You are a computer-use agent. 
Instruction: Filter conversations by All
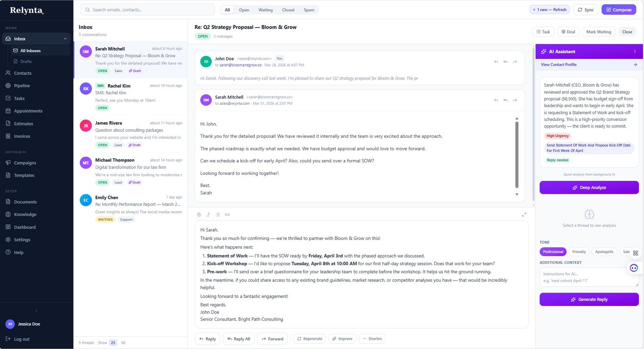[227, 10]
